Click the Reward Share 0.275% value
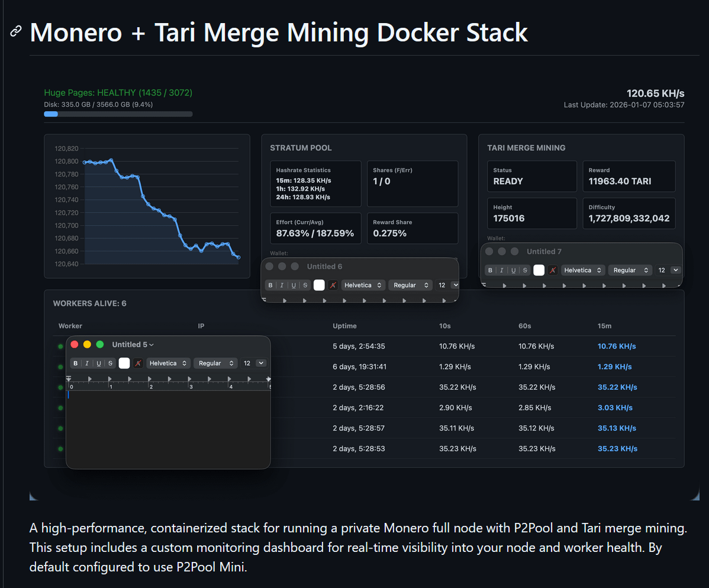Viewport: 709px width, 588px height. [x=389, y=234]
